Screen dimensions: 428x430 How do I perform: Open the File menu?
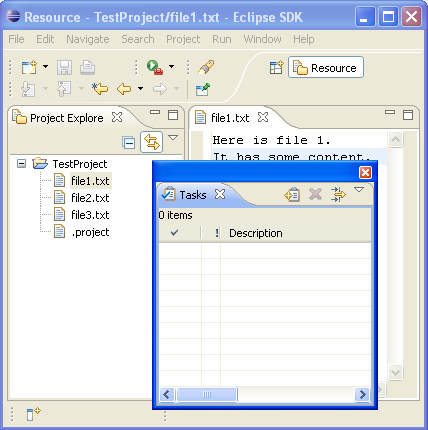tap(16, 39)
